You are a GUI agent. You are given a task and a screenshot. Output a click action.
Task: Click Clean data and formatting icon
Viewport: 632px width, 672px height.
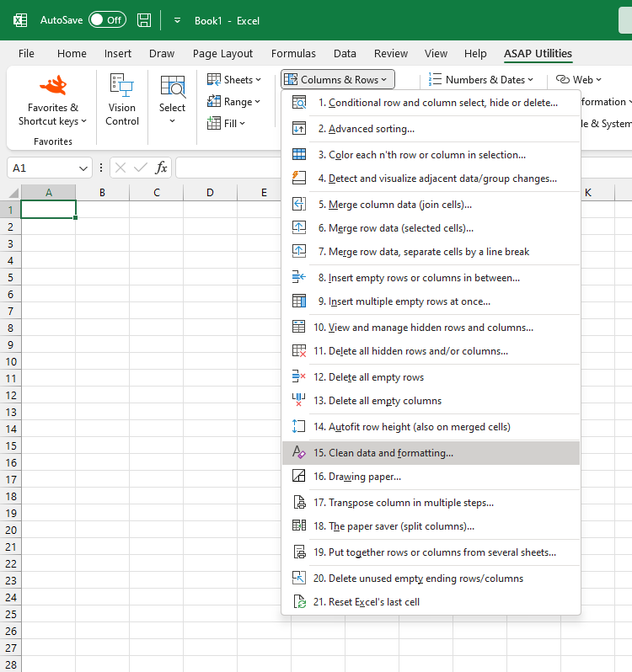[299, 453]
